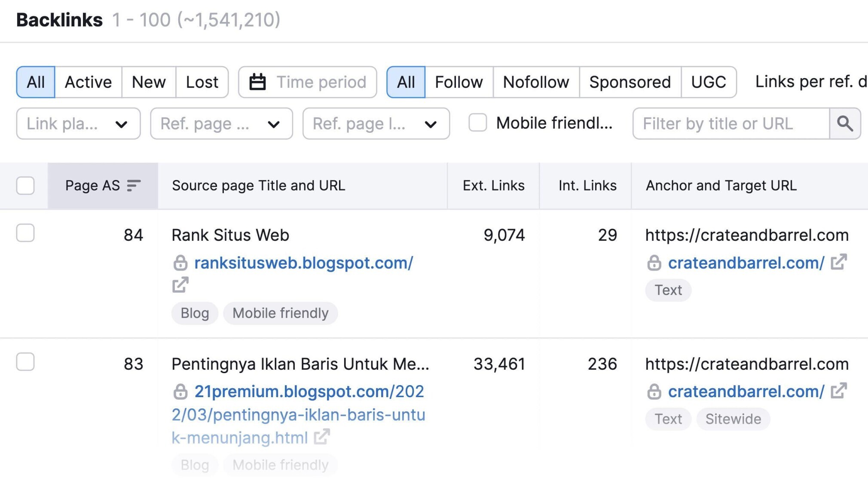Click Filter by title or URL field

tap(731, 124)
